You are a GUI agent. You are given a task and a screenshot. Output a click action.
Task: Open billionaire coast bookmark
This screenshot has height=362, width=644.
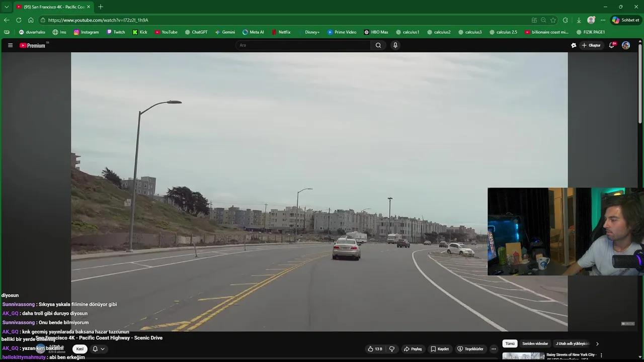pos(546,32)
